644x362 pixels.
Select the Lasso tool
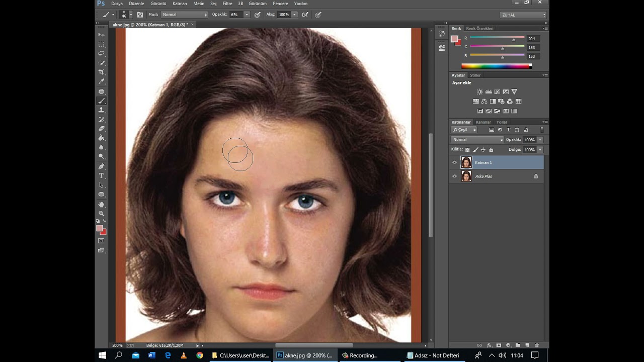(101, 53)
